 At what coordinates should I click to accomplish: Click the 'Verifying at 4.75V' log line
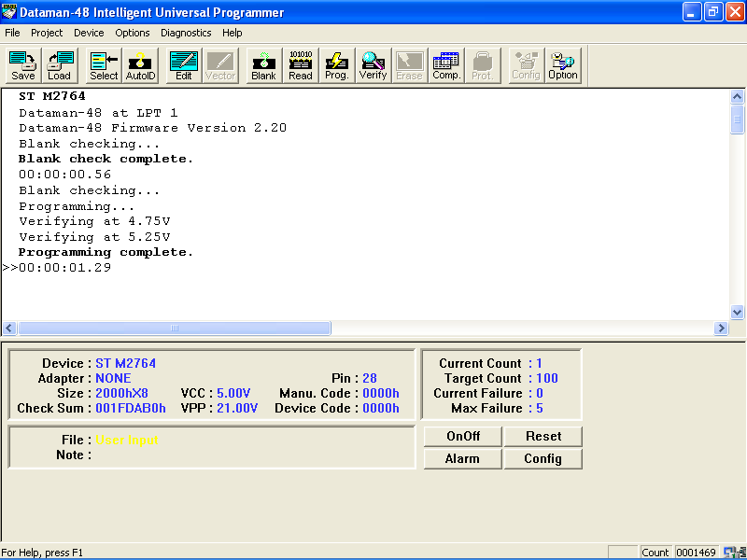(x=94, y=221)
